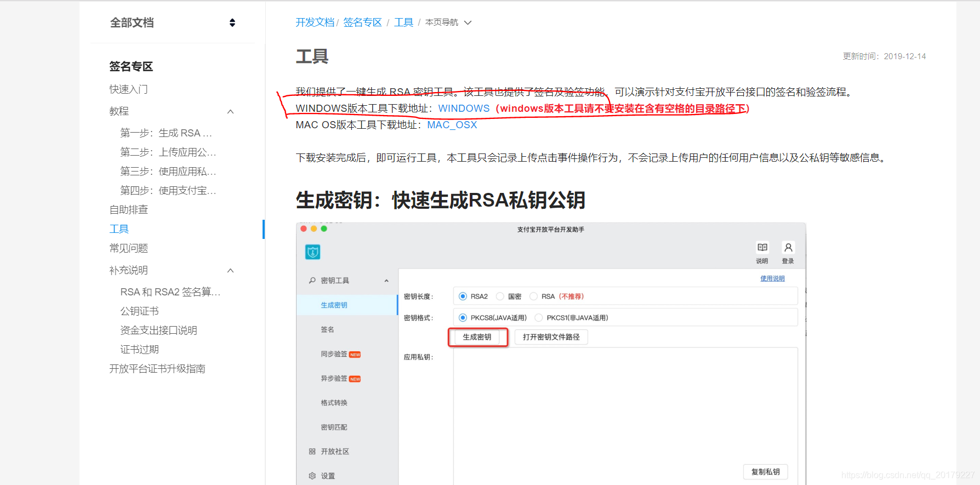Open the 全部文档 selector arrows
The image size is (980, 485).
(232, 22)
